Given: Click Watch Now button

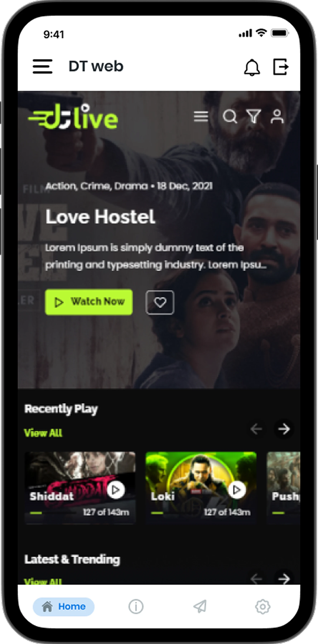Looking at the screenshot, I should 89,302.
